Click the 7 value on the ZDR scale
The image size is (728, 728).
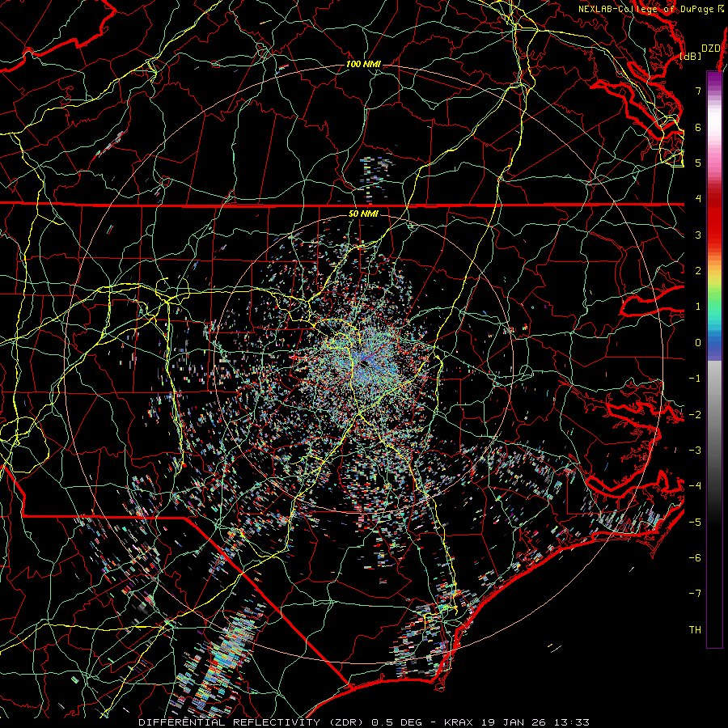pos(698,91)
